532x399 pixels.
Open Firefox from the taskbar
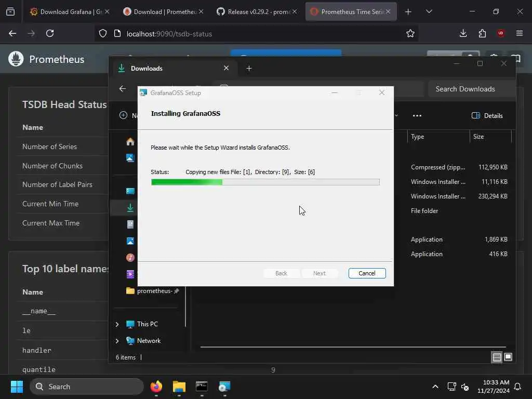pyautogui.click(x=156, y=387)
